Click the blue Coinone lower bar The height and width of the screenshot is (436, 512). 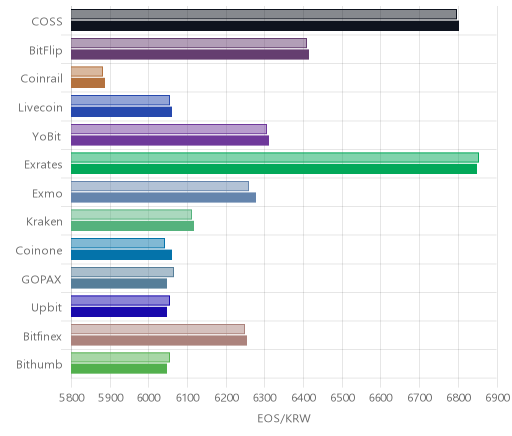click(x=121, y=255)
